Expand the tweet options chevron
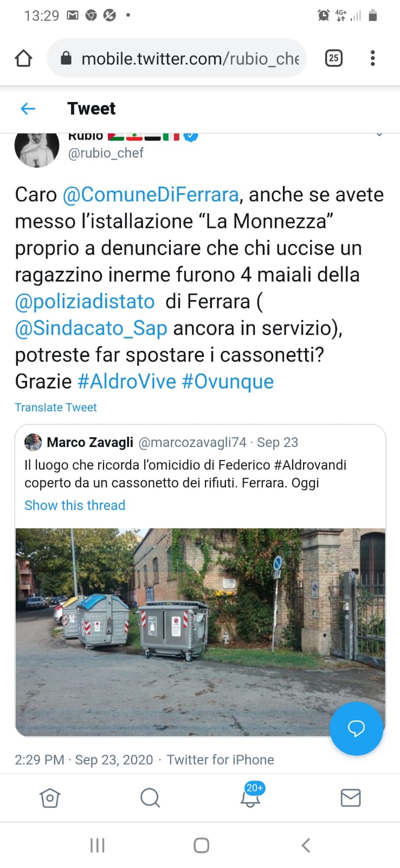Viewport: 400px width, 868px height. pyautogui.click(x=379, y=135)
